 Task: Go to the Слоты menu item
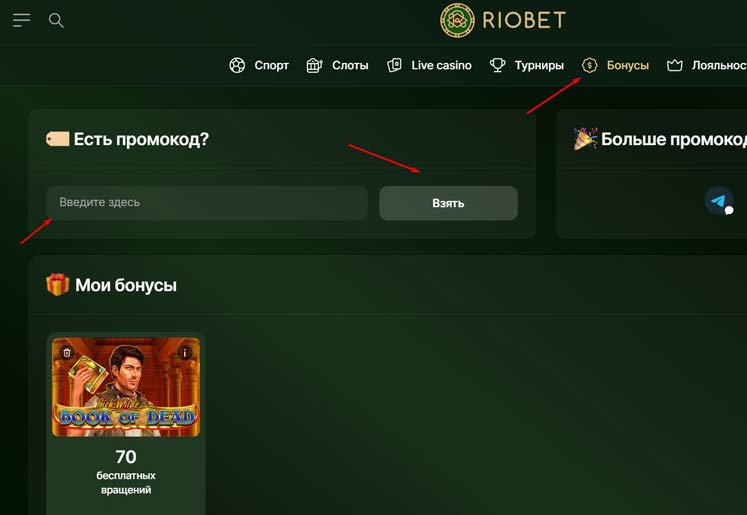pos(350,65)
